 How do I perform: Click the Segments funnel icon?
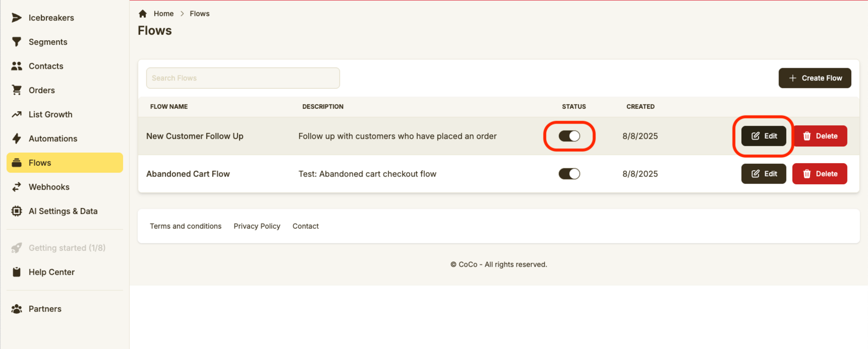pyautogui.click(x=17, y=42)
